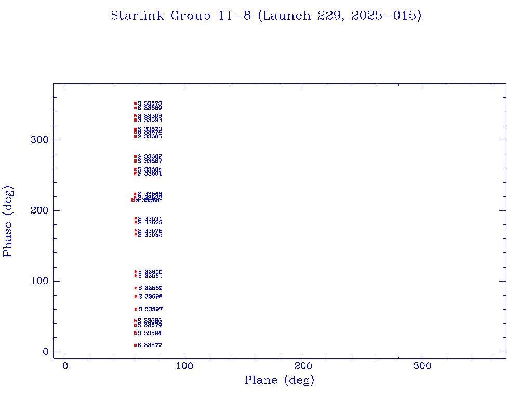Click the 300 tick label on Plane axis
The height and width of the screenshot is (399, 532).
point(422,366)
